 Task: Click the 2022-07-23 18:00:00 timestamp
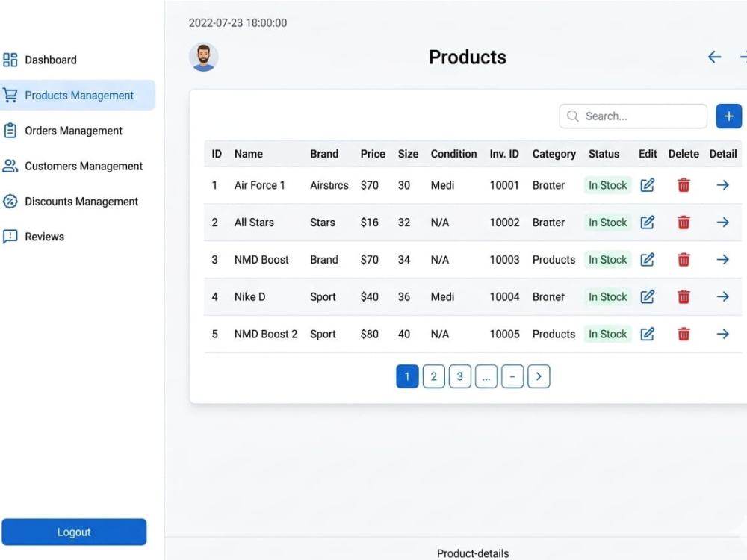click(238, 23)
